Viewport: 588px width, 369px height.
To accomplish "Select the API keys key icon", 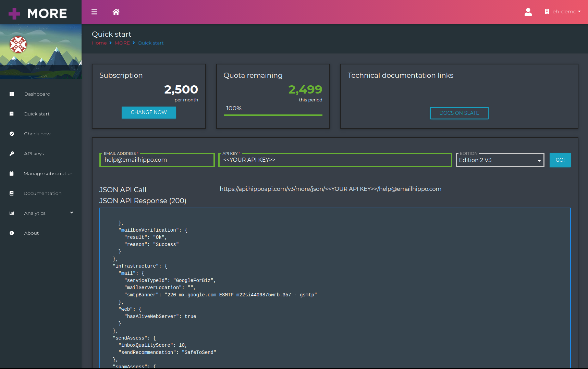I will (x=12, y=153).
